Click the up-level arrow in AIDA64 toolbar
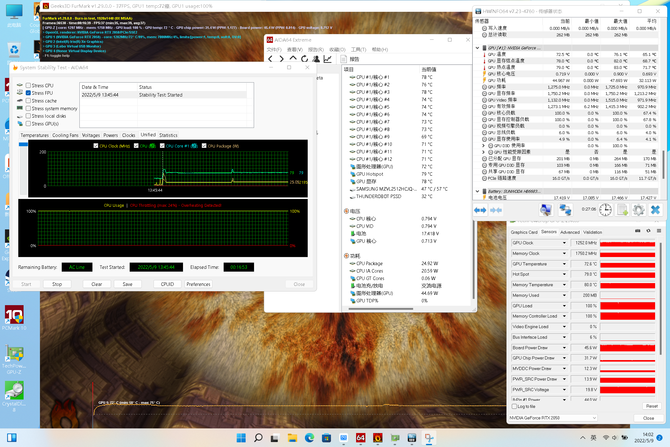The height and width of the screenshot is (447, 670). 293,59
